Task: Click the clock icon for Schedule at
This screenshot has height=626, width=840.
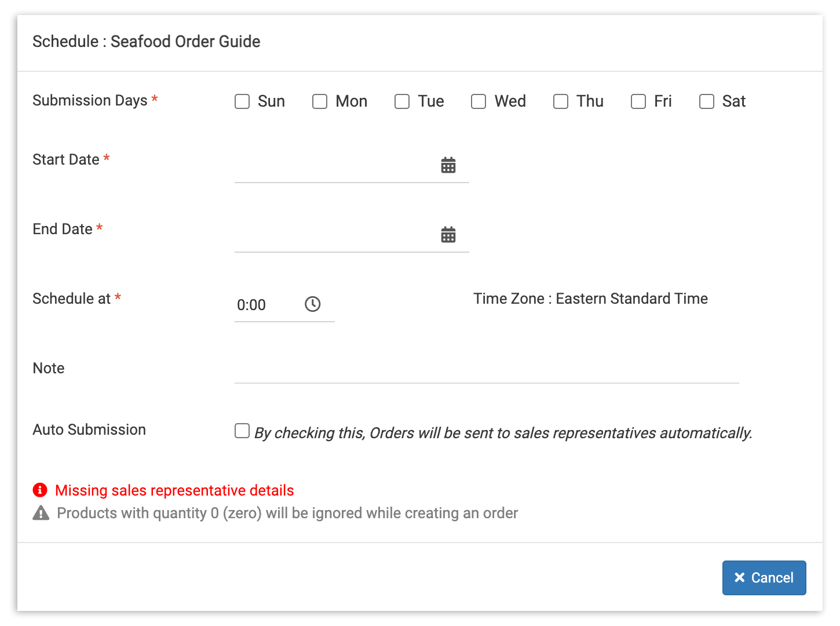Action: (x=313, y=304)
